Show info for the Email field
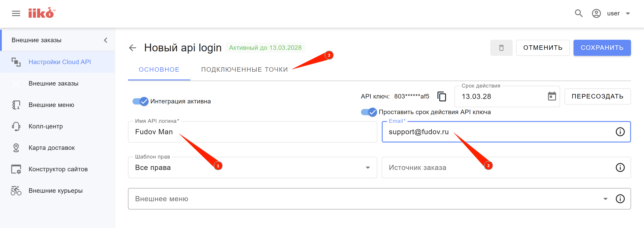Image resolution: width=644 pixels, height=228 pixels. point(620,132)
